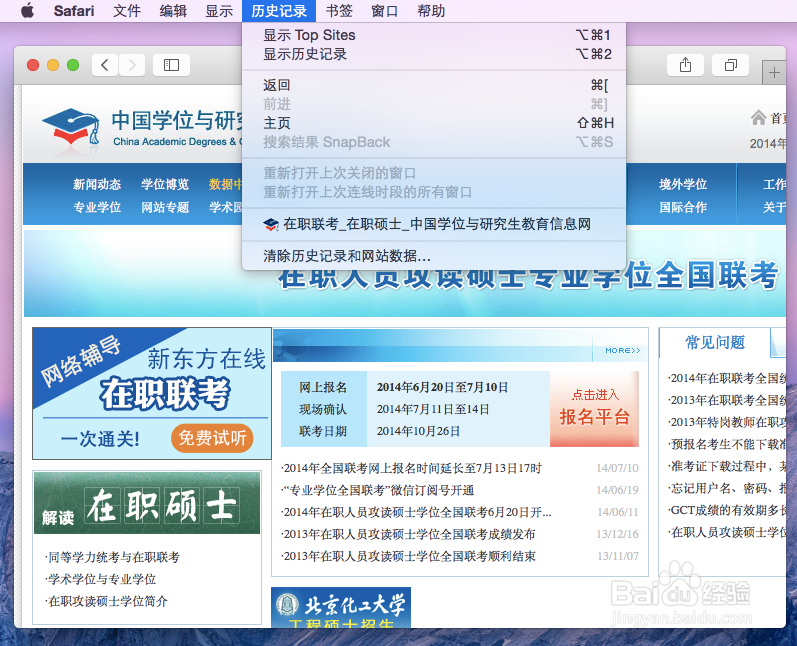Click the 免费试听 orange button

click(x=212, y=438)
